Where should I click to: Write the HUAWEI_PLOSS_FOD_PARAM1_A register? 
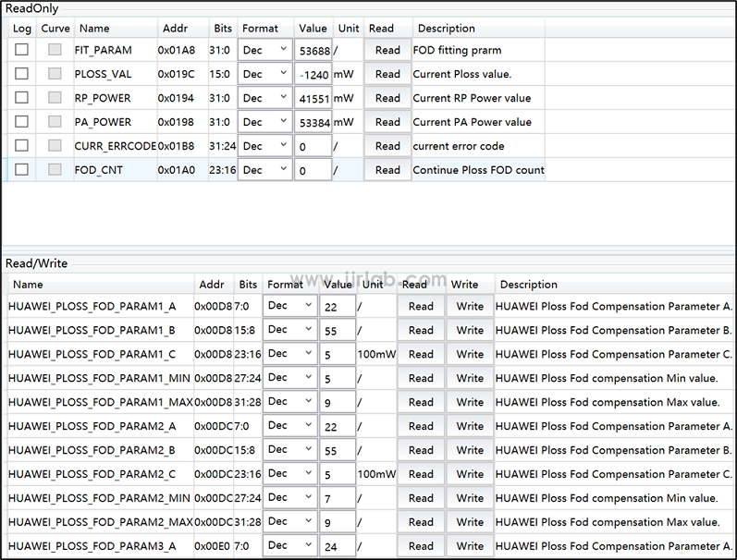pos(470,306)
